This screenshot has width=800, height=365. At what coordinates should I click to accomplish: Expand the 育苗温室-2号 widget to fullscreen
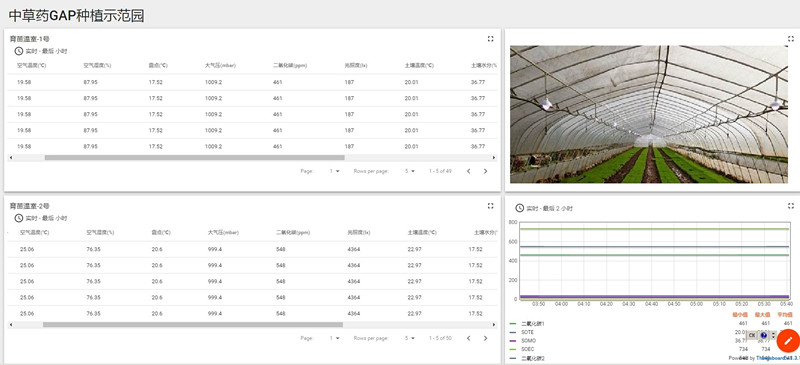click(490, 206)
